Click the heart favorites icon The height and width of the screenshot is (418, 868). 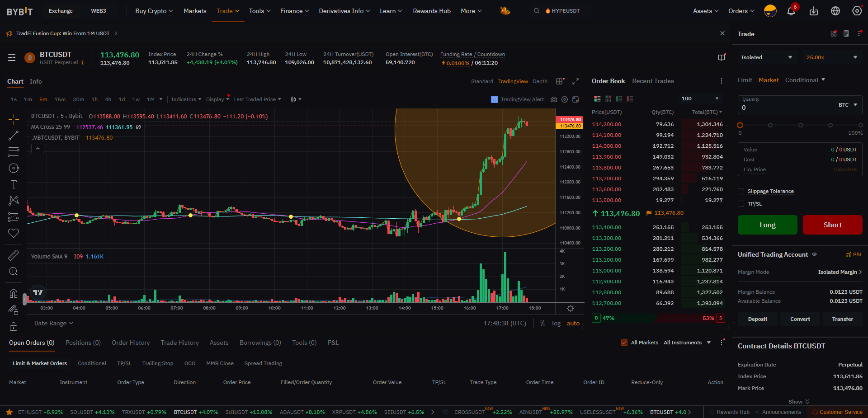coord(14,233)
